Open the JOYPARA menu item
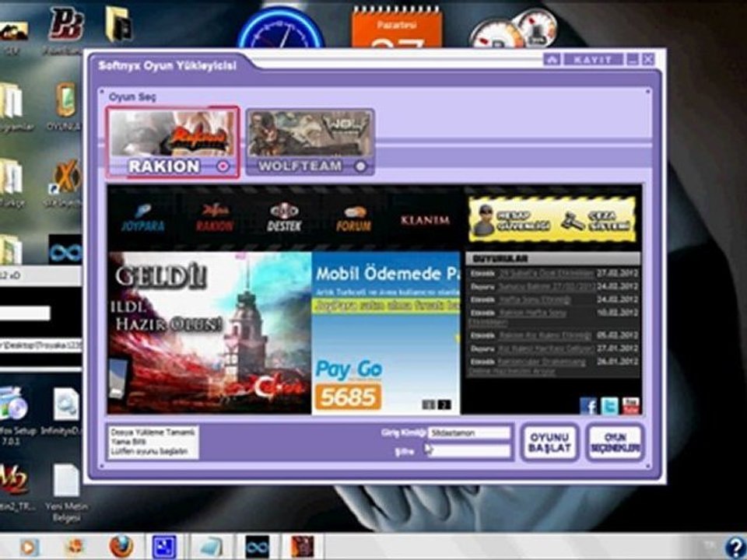 pos(142,218)
